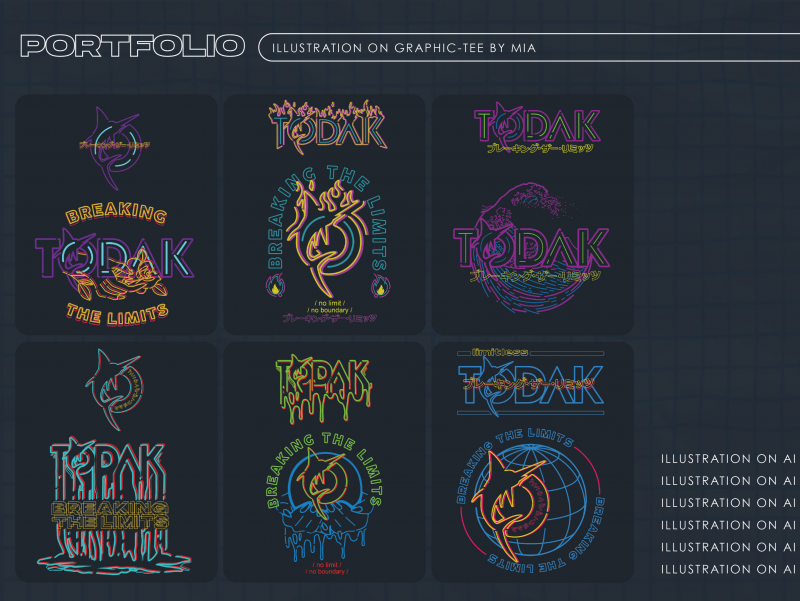The width and height of the screenshot is (800, 601).
Task: Click the red 'no limit / no boundary' text
Action: [327, 568]
